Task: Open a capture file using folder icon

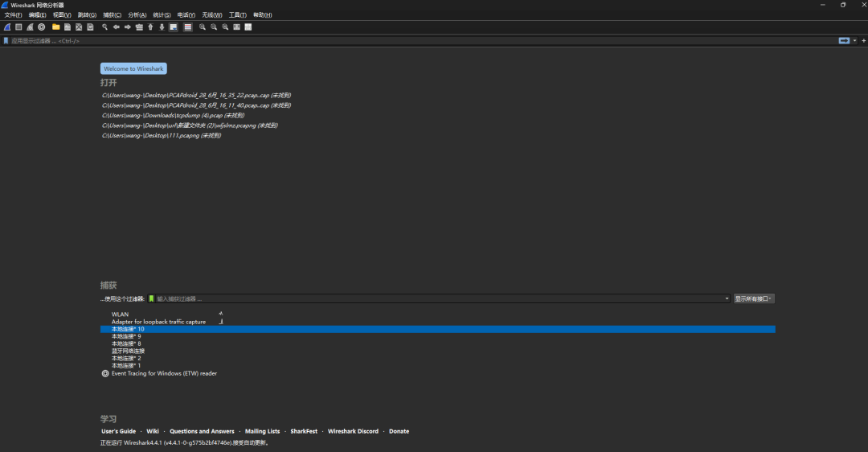Action: (56, 27)
